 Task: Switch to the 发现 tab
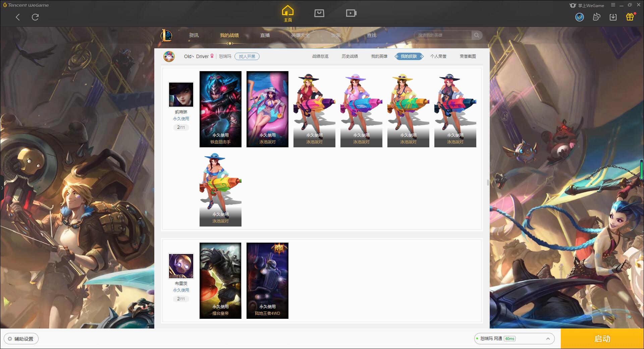point(336,35)
